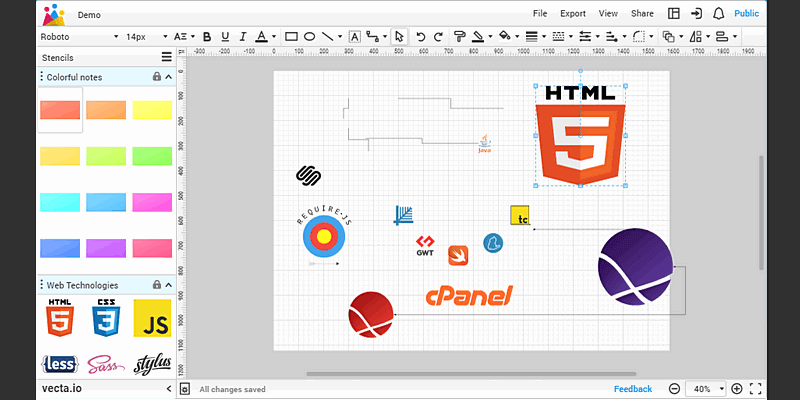Select the ellipse shape tool
Screen dimensions: 800x400
click(309, 37)
